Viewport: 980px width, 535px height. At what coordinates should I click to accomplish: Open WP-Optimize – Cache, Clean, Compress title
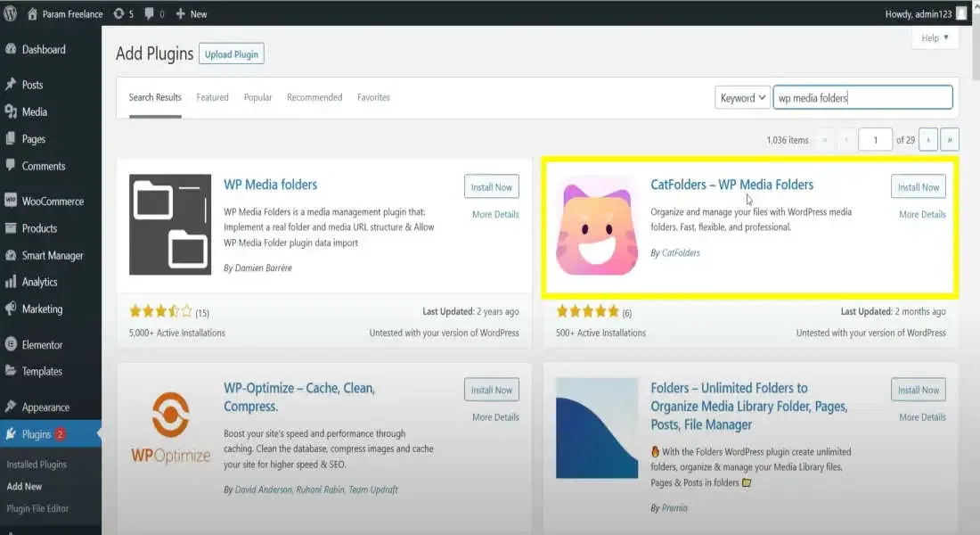pyautogui.click(x=299, y=397)
